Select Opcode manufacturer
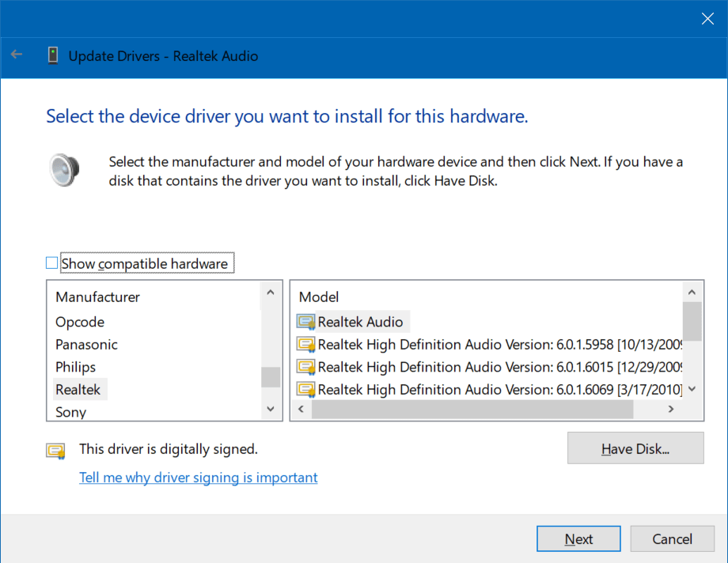The image size is (728, 563). coord(80,322)
